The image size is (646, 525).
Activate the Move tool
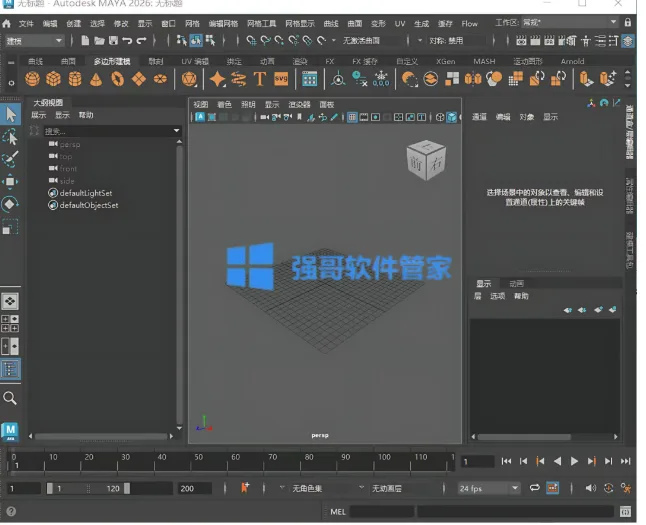tap(11, 181)
